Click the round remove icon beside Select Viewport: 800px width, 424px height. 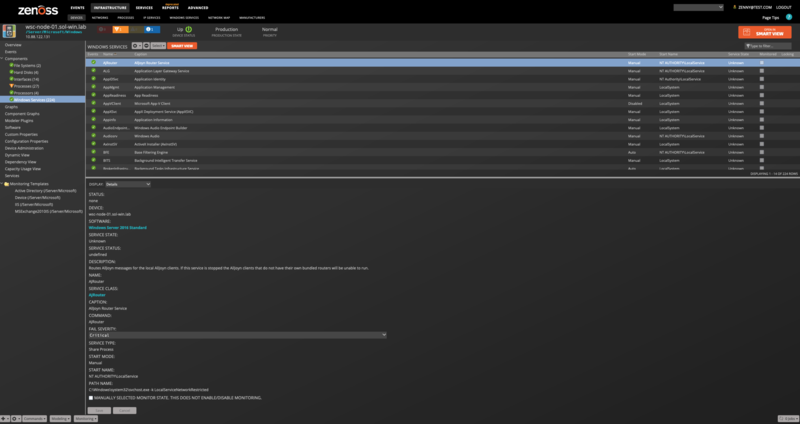click(146, 46)
